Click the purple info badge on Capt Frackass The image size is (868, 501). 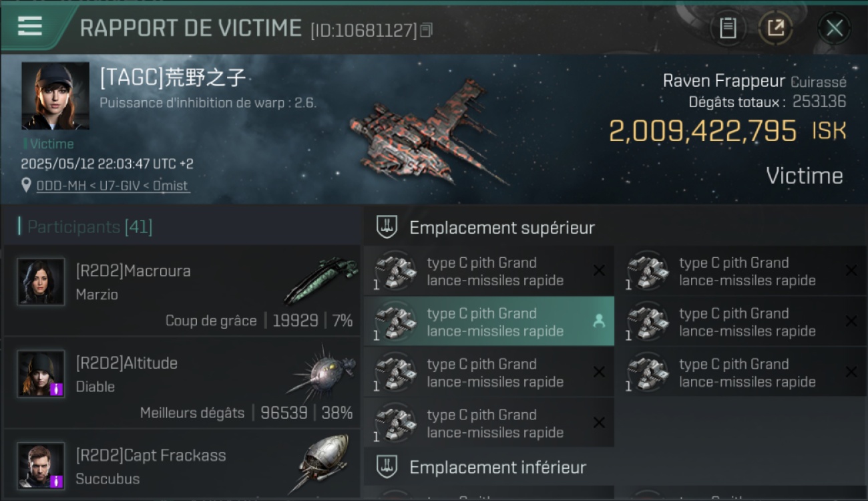coord(57,481)
